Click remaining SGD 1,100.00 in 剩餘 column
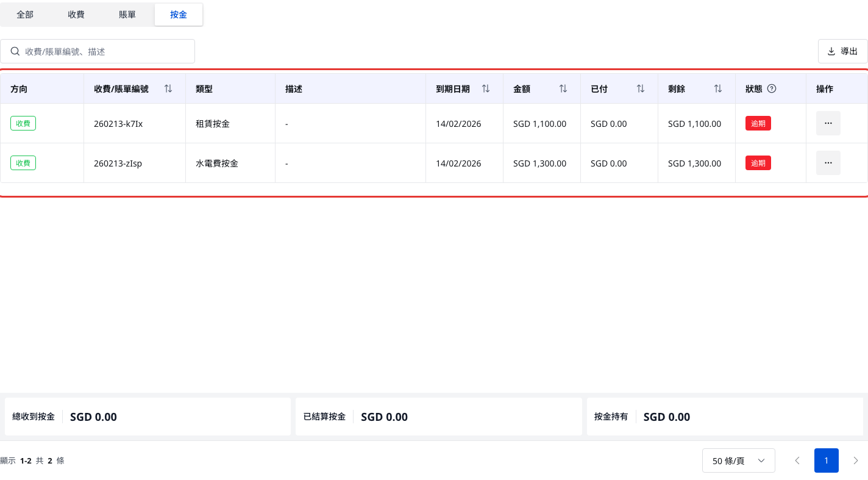This screenshot has height=480, width=868. (694, 124)
